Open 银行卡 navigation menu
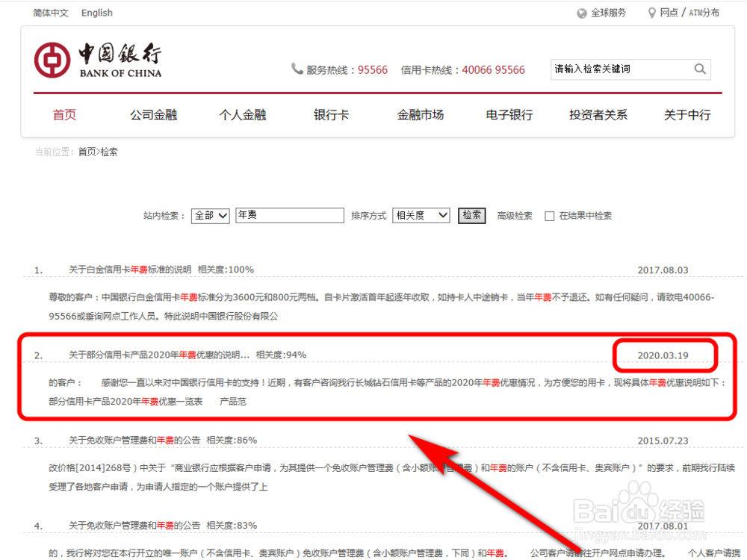 [x=331, y=115]
